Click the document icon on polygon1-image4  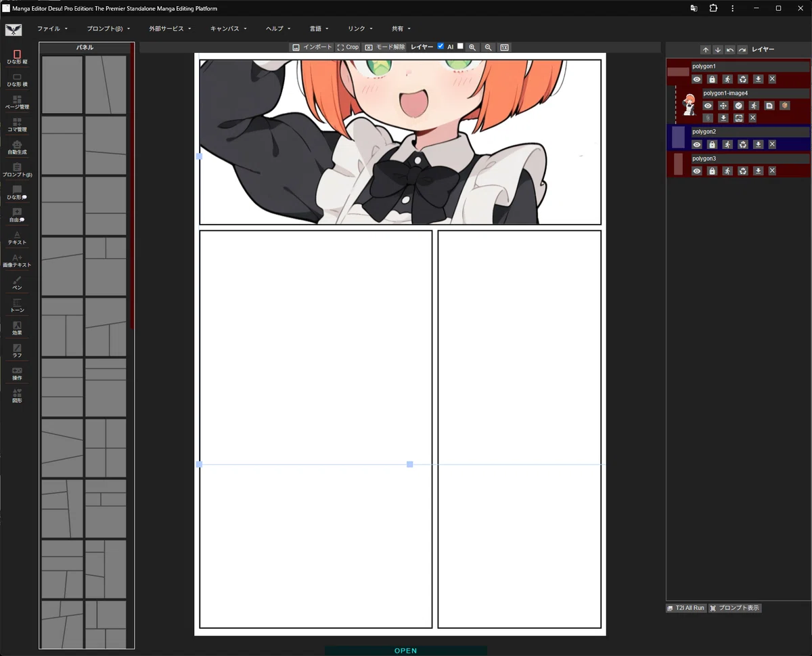click(x=769, y=106)
